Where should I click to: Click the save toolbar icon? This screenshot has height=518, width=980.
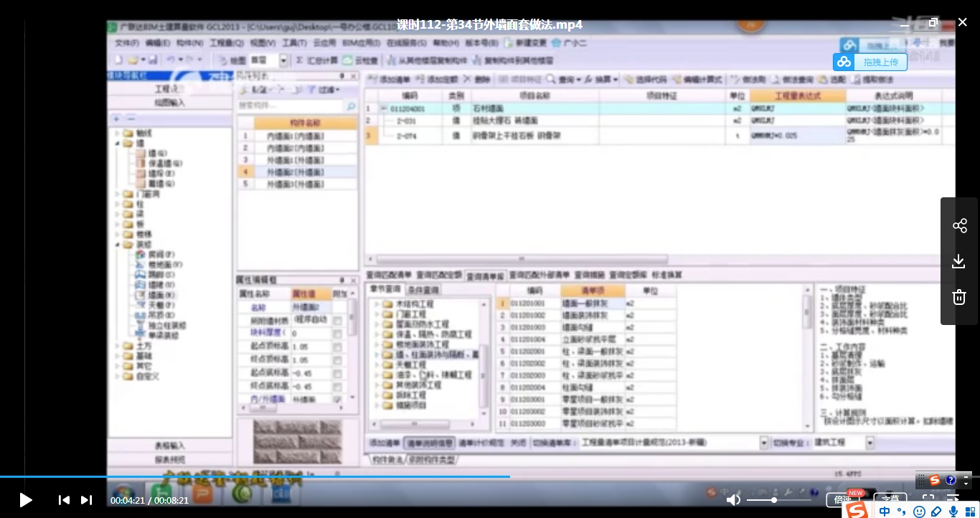[153, 60]
